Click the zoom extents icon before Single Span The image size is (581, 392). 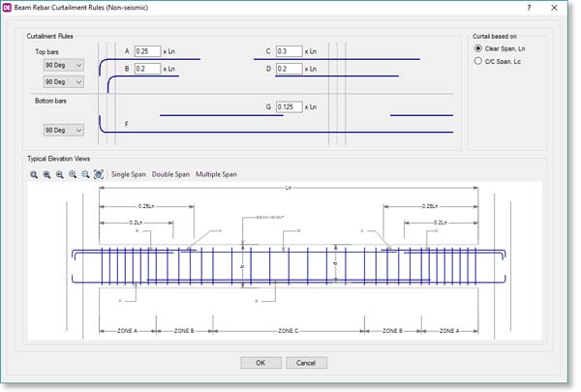click(x=99, y=174)
